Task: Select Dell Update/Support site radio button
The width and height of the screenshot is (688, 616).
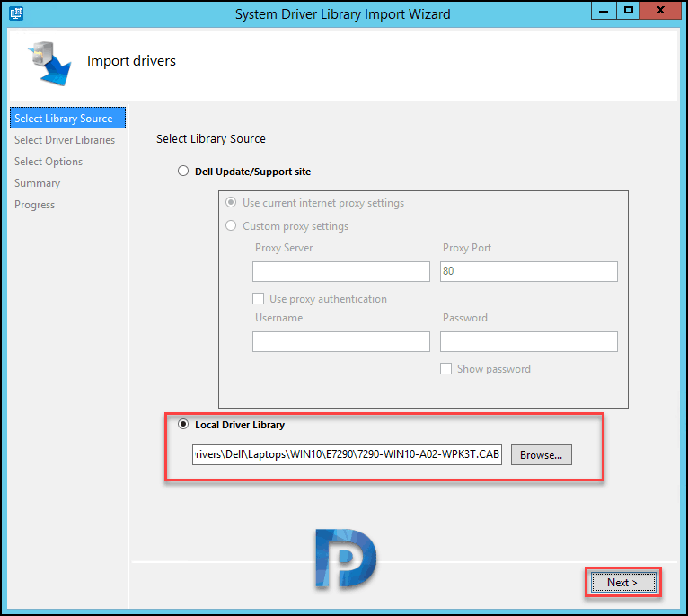Action: pos(183,172)
